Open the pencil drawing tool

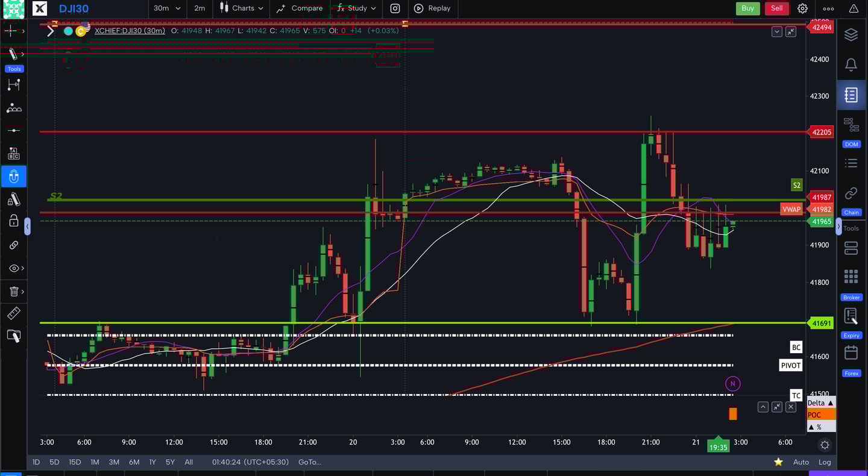point(13,54)
